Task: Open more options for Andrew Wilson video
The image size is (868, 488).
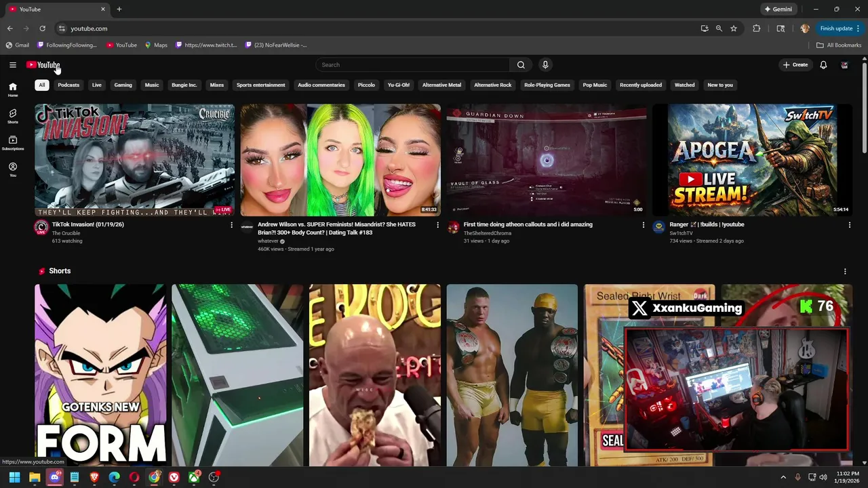Action: click(437, 225)
